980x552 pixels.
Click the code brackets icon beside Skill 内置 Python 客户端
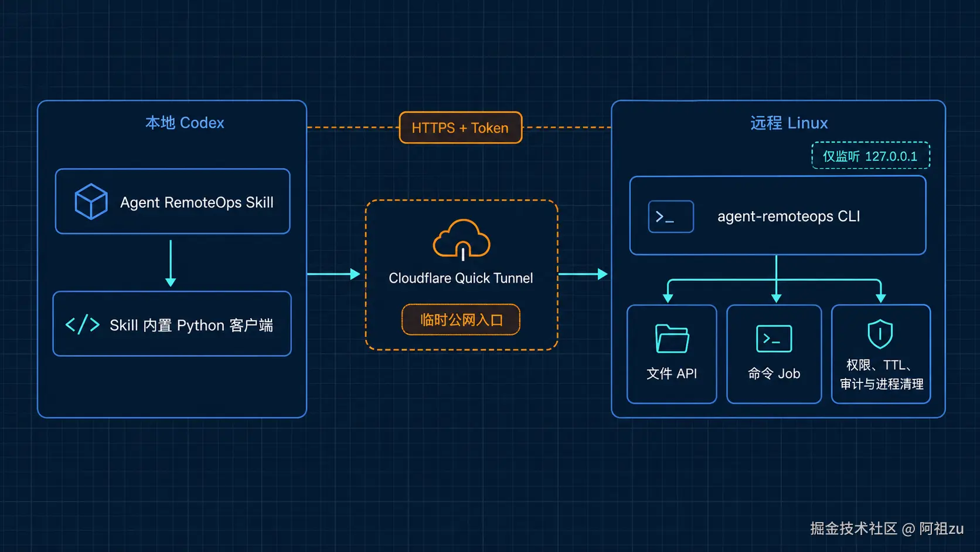82,324
